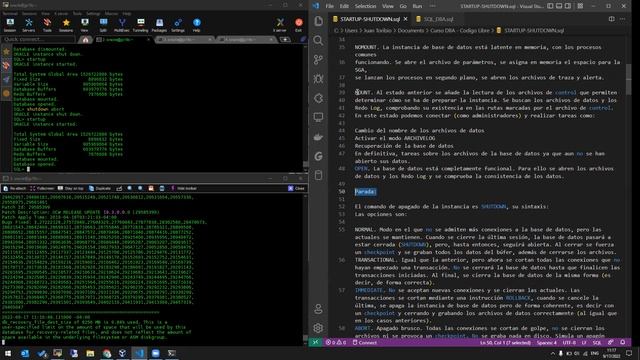Click the Split icon in MobaXterm

pyautogui.click(x=103, y=25)
